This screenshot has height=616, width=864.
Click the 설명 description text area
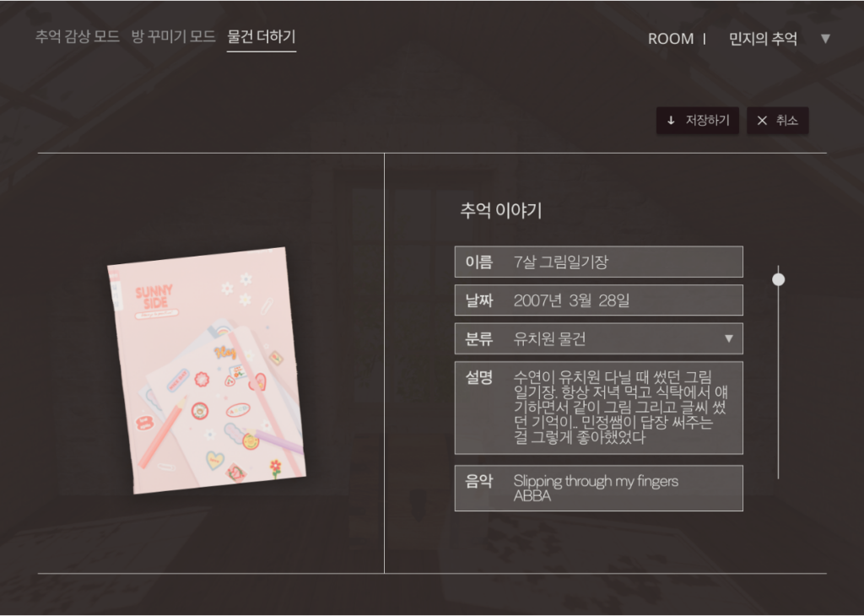click(598, 408)
